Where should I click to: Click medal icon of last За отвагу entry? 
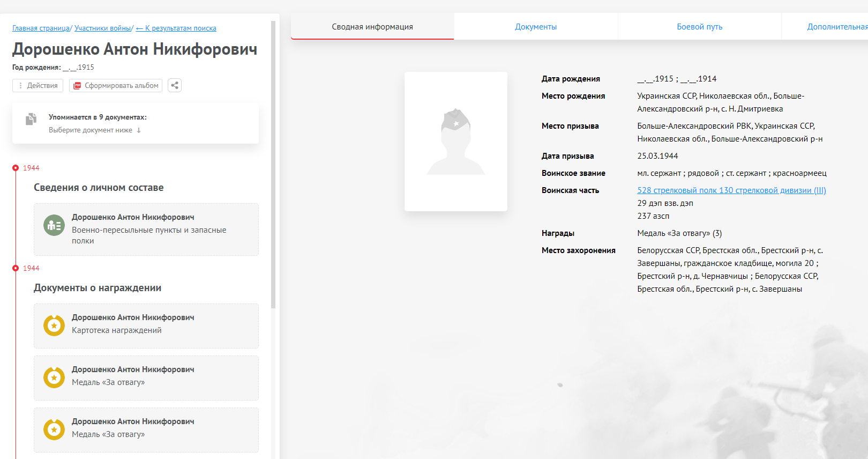(54, 430)
